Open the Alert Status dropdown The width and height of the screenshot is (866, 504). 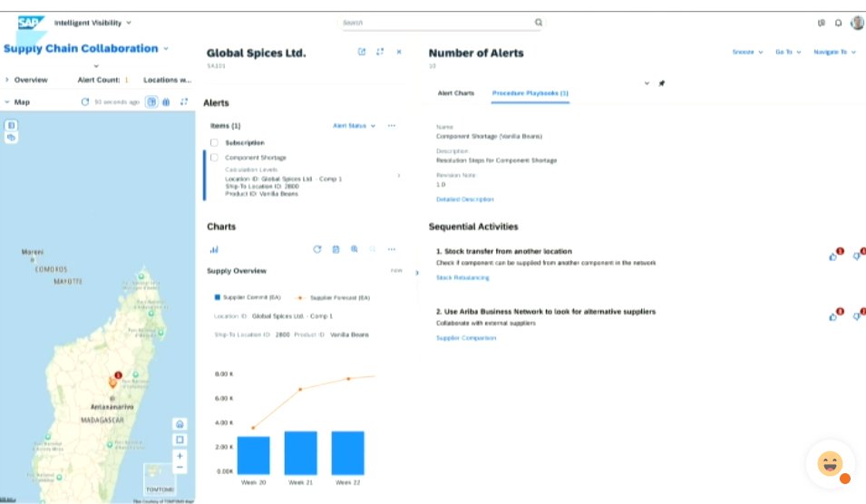(x=354, y=126)
